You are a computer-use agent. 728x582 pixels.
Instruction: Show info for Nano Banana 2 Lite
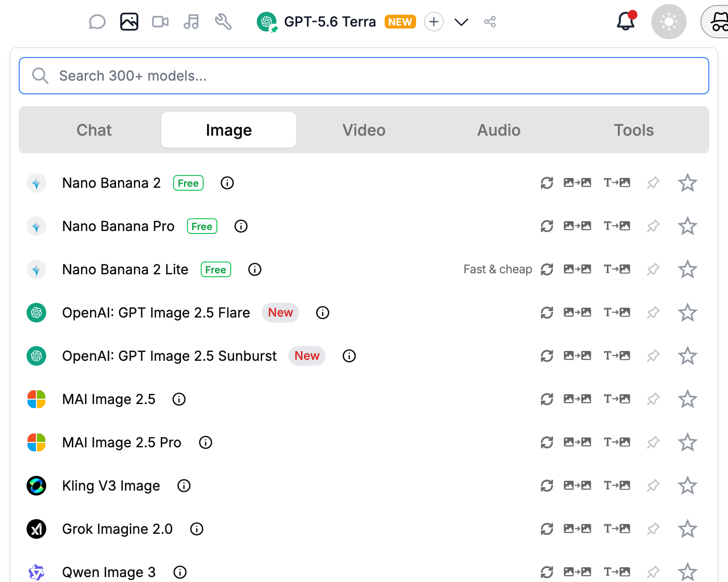coord(255,269)
